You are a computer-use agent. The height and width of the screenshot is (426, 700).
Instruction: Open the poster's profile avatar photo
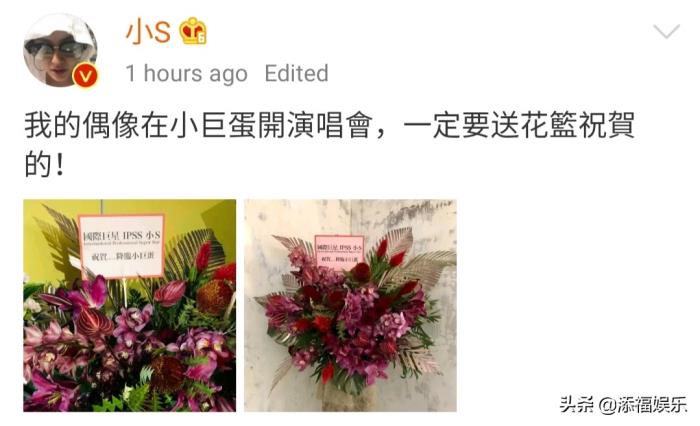click(x=60, y=50)
